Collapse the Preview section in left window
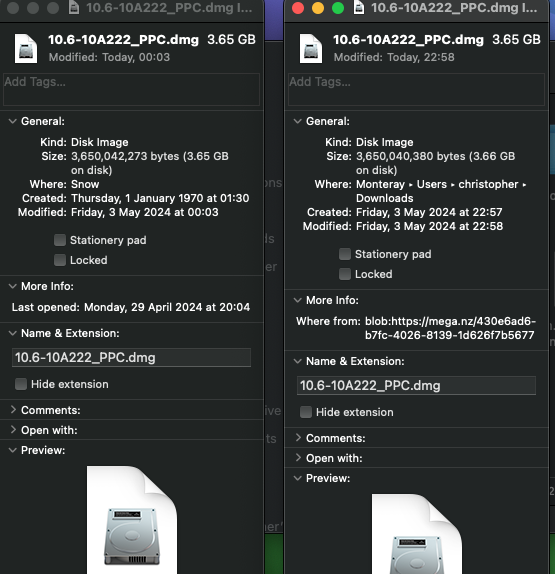The width and height of the screenshot is (555, 574). (13, 450)
